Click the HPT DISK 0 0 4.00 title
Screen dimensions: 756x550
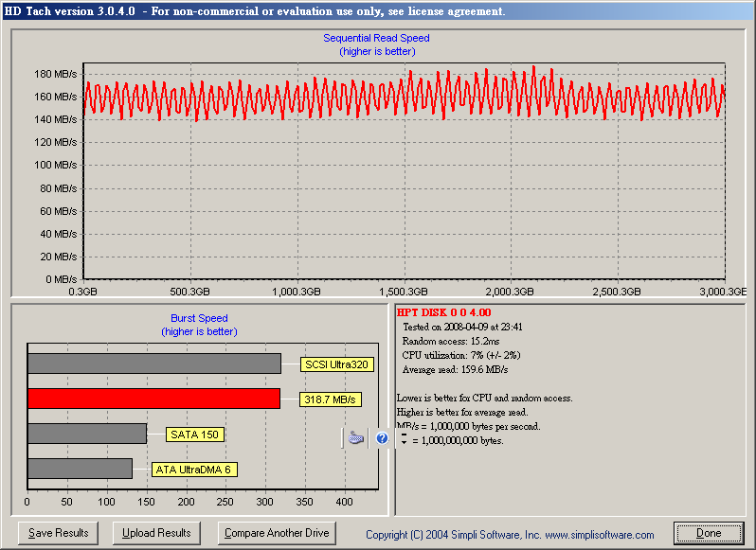pos(443,312)
